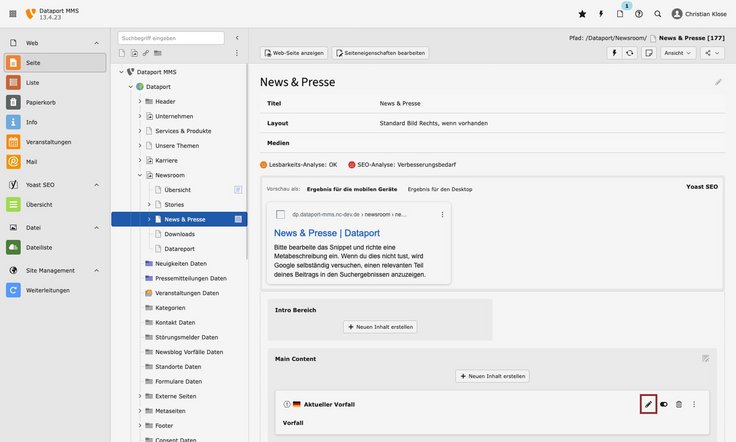Click the Web-Seite anzeigen button
The height and width of the screenshot is (442, 736).
294,53
